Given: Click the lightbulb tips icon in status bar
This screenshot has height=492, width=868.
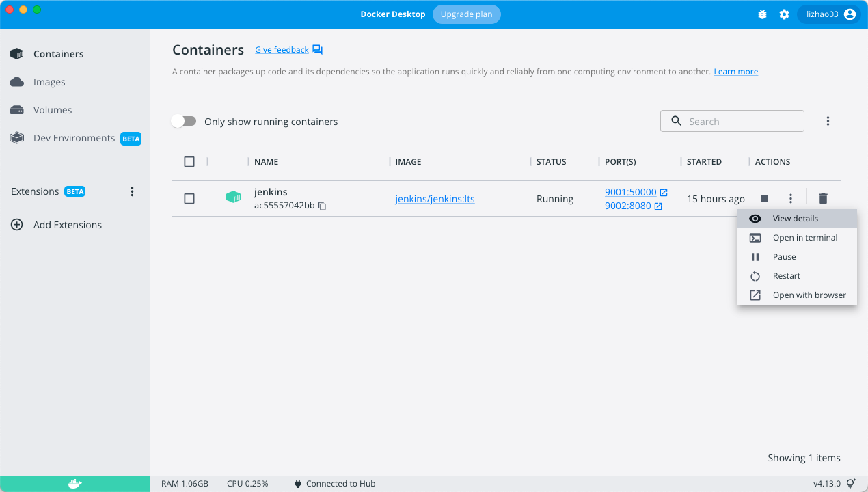Looking at the screenshot, I should click(852, 484).
